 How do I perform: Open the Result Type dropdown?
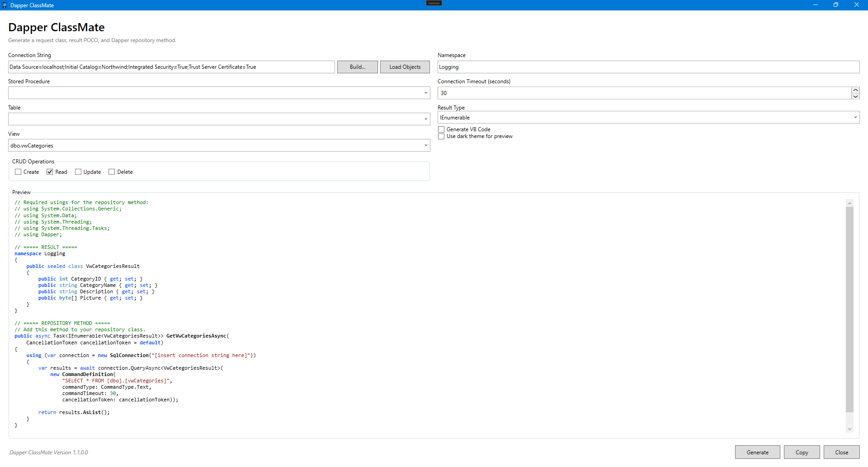(648, 117)
